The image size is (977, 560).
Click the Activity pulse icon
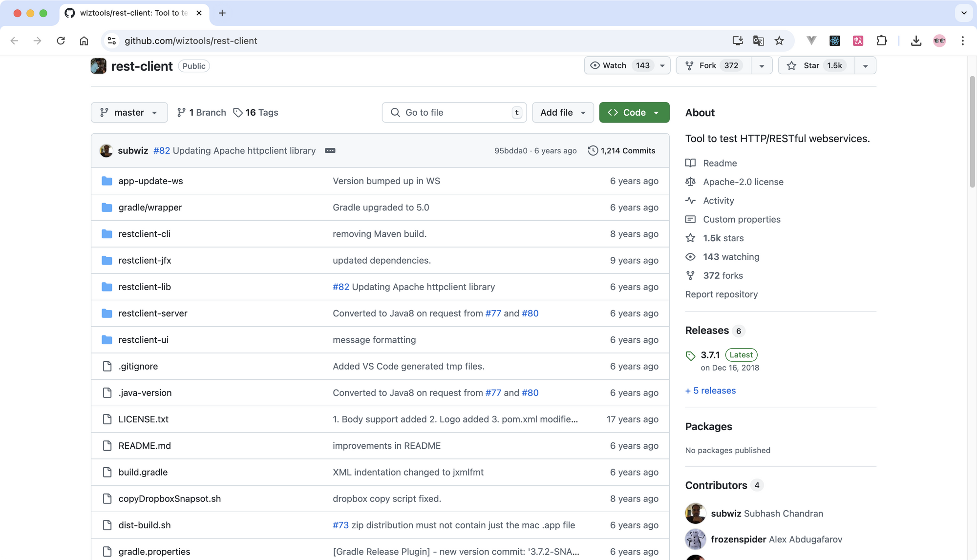[x=691, y=201]
